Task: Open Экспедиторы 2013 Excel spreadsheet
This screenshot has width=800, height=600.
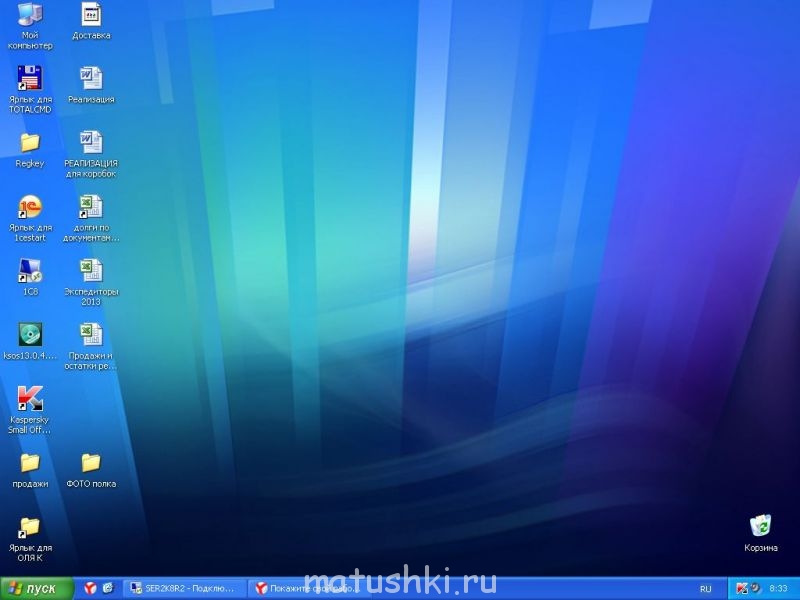Action: pyautogui.click(x=91, y=270)
